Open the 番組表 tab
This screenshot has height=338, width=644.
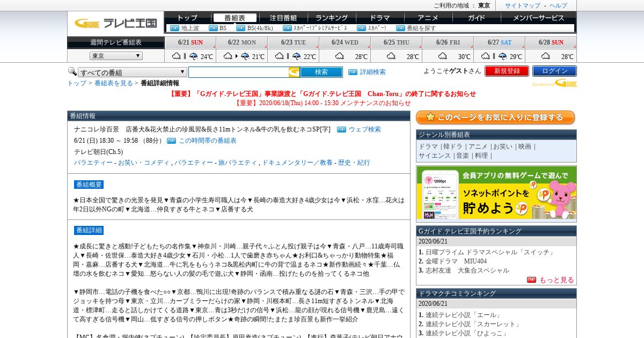pos(235,18)
